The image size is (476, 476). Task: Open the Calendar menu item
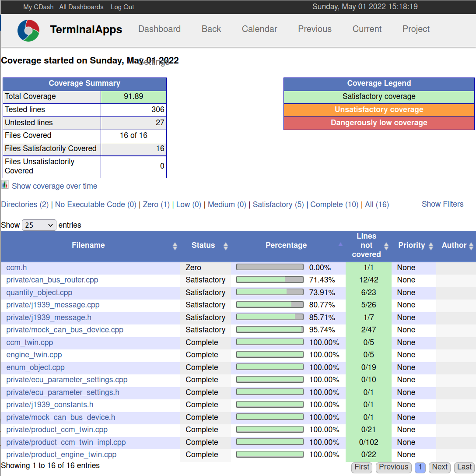click(259, 29)
